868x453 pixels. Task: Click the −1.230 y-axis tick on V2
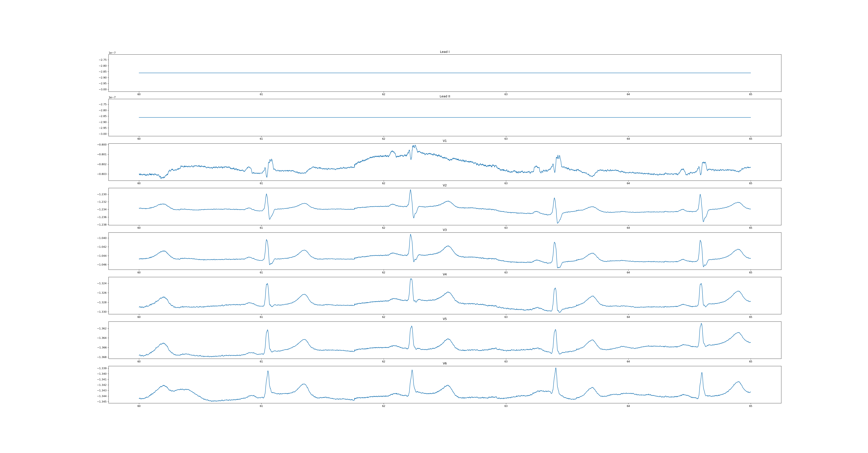102,194
